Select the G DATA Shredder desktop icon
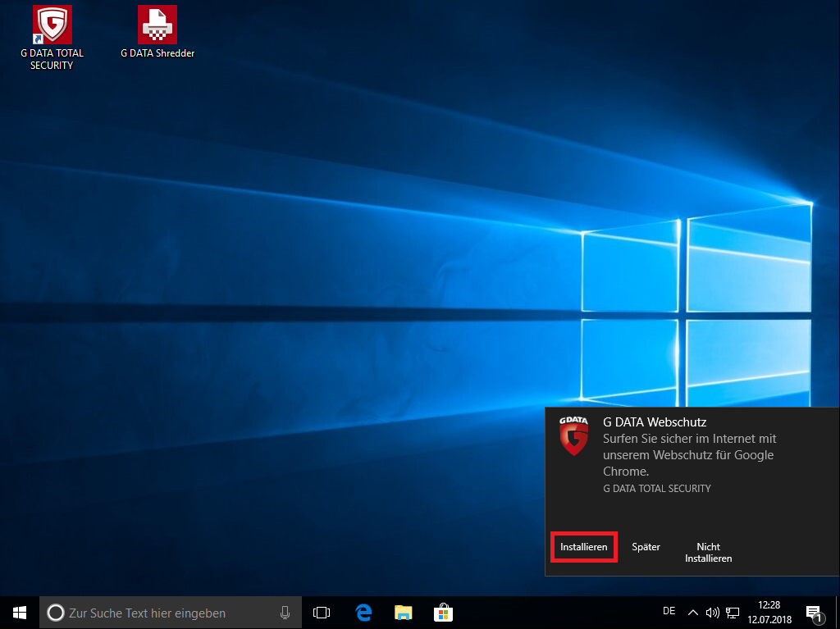 157,32
